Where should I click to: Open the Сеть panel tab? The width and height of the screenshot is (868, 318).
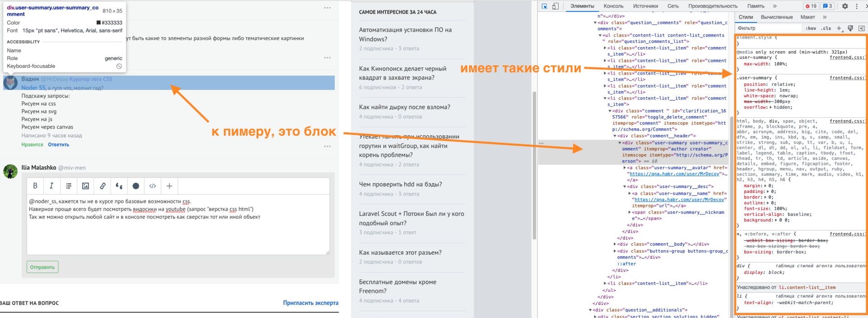click(673, 6)
